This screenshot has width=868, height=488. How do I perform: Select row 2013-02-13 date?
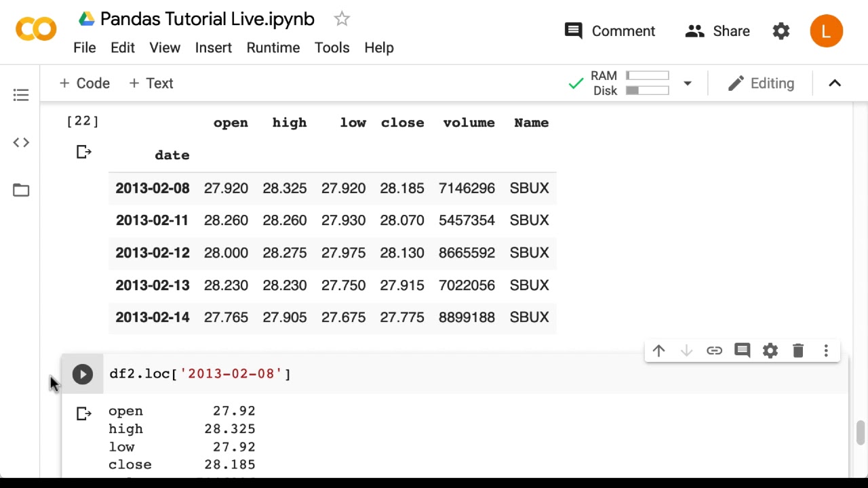click(x=153, y=285)
